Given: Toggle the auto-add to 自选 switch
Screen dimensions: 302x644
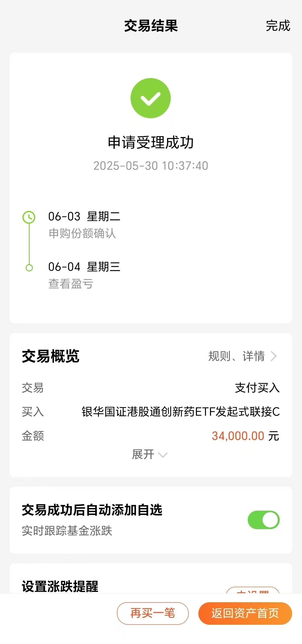Looking at the screenshot, I should point(264,520).
